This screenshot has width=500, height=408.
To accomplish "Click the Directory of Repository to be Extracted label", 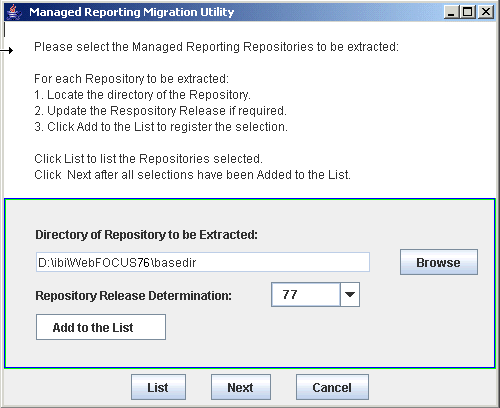I will [147, 235].
